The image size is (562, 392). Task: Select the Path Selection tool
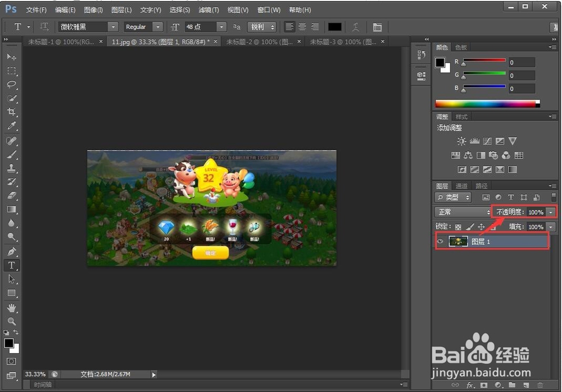[11, 279]
